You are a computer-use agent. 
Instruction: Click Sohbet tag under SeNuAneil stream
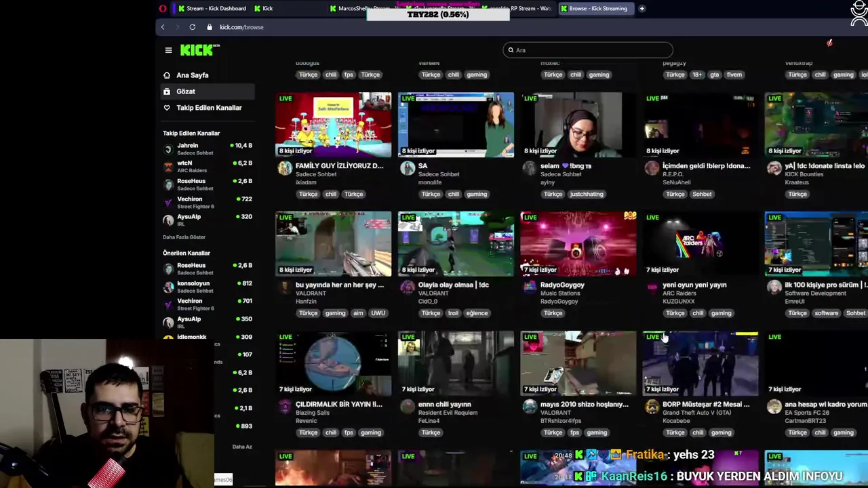[702, 194]
